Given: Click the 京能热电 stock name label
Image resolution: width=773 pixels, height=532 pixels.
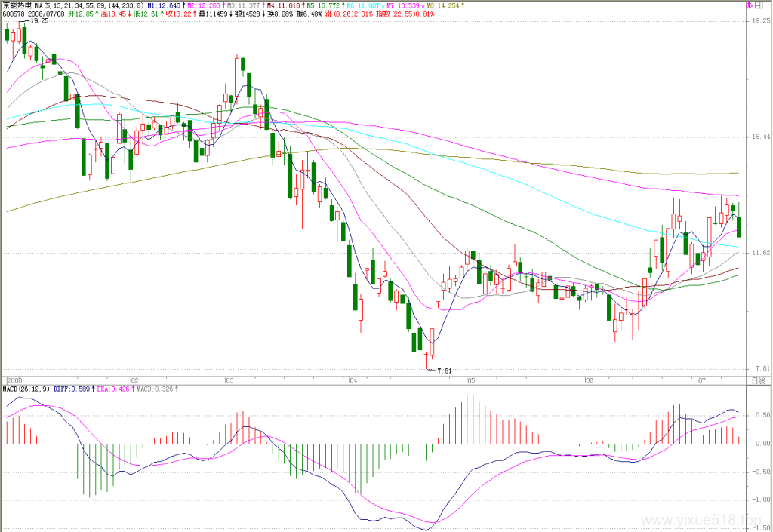Looking at the screenshot, I should (x=17, y=5).
